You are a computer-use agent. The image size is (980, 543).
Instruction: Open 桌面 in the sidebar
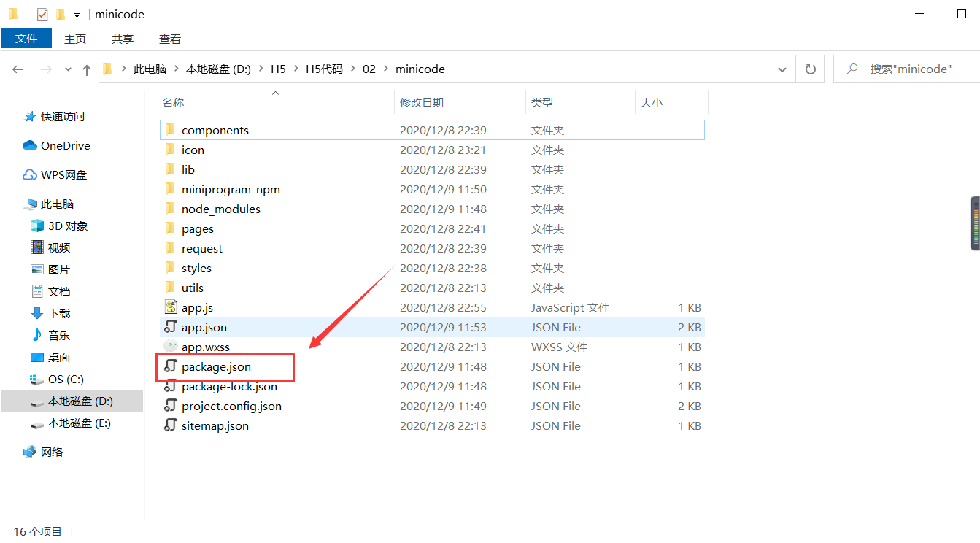[x=59, y=358]
